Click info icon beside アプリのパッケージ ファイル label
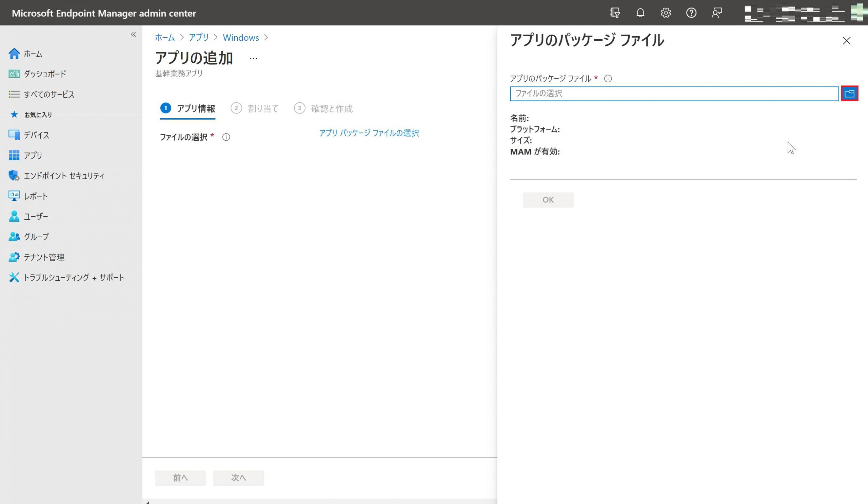 click(608, 79)
